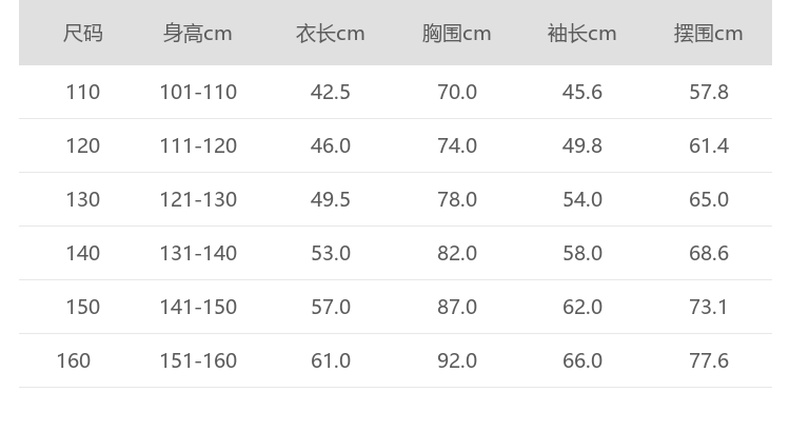Click the 胸围cm column header
Screen dimensions: 790x431
pos(456,34)
